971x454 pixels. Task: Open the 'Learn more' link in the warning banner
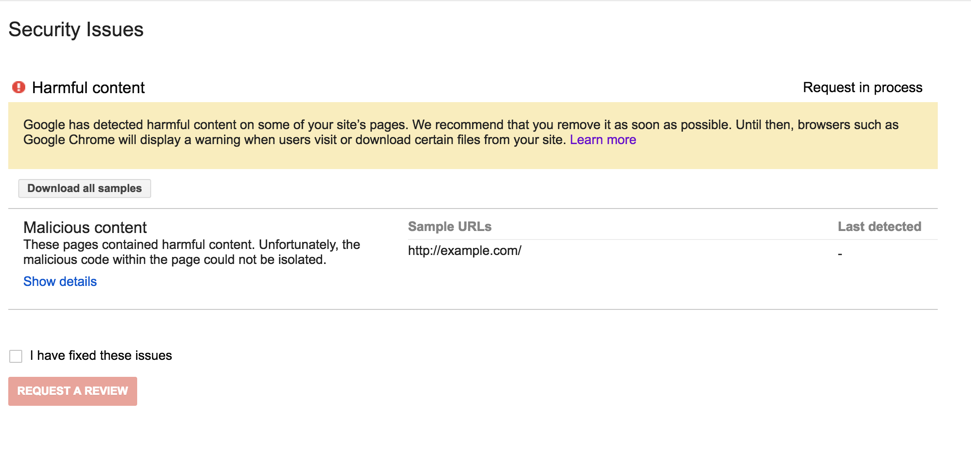pos(602,140)
